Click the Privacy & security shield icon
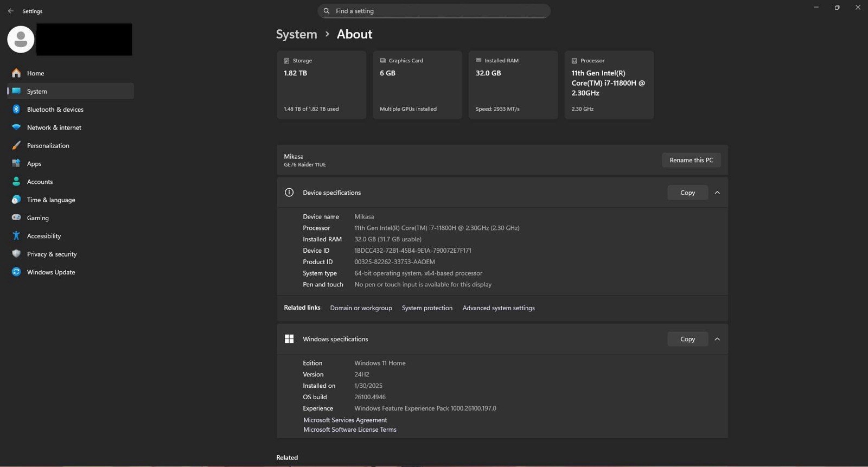 coord(16,254)
